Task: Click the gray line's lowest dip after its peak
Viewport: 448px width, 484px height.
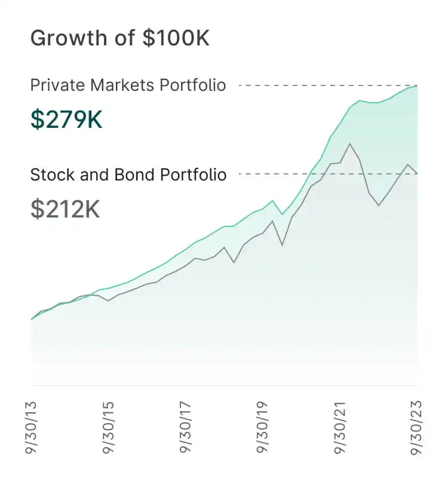Action: pyautogui.click(x=379, y=206)
